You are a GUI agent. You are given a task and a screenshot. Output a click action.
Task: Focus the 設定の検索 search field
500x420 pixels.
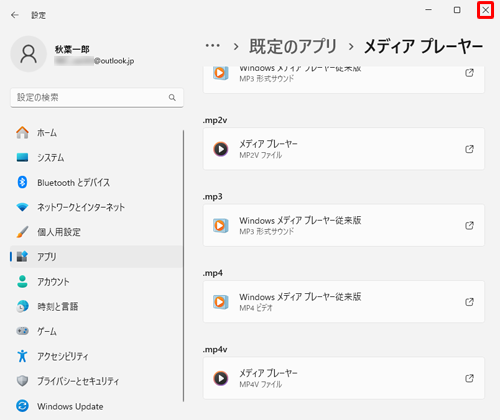click(97, 97)
